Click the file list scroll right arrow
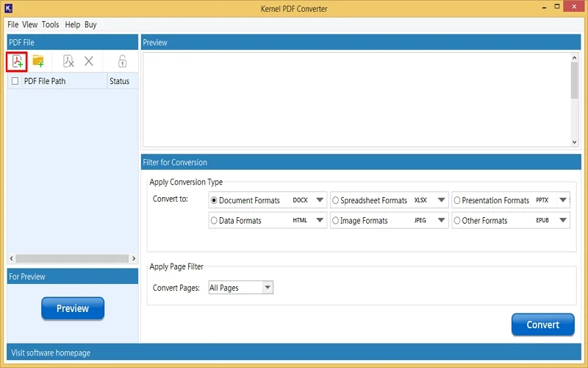 (134, 258)
